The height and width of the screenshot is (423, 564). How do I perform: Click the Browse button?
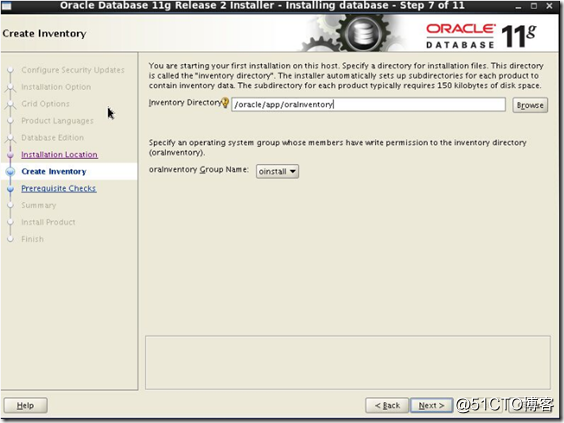530,105
